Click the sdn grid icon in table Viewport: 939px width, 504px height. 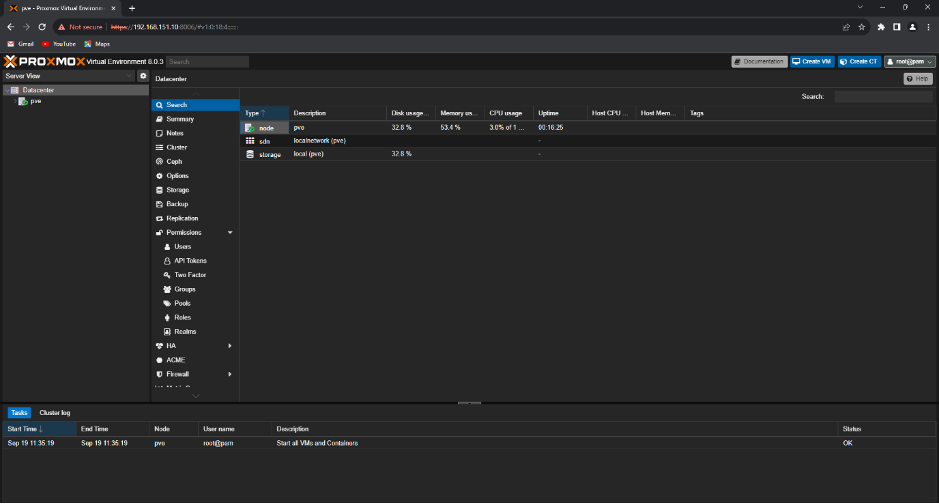250,141
